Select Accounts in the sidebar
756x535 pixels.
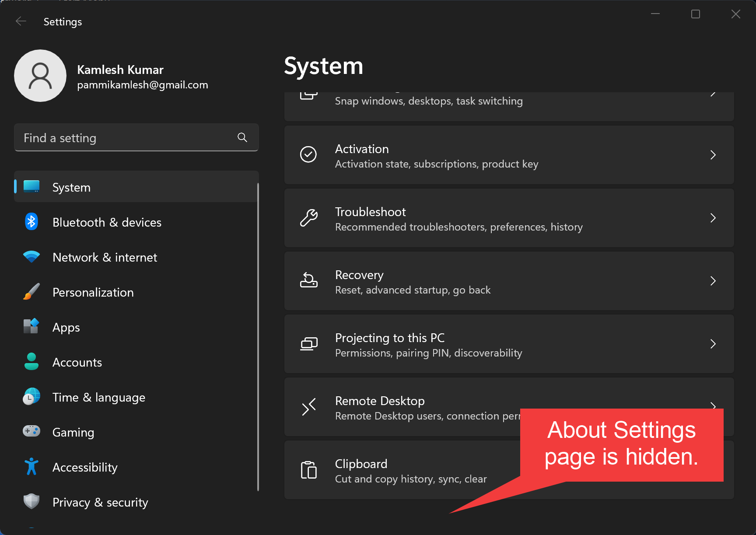click(x=136, y=362)
